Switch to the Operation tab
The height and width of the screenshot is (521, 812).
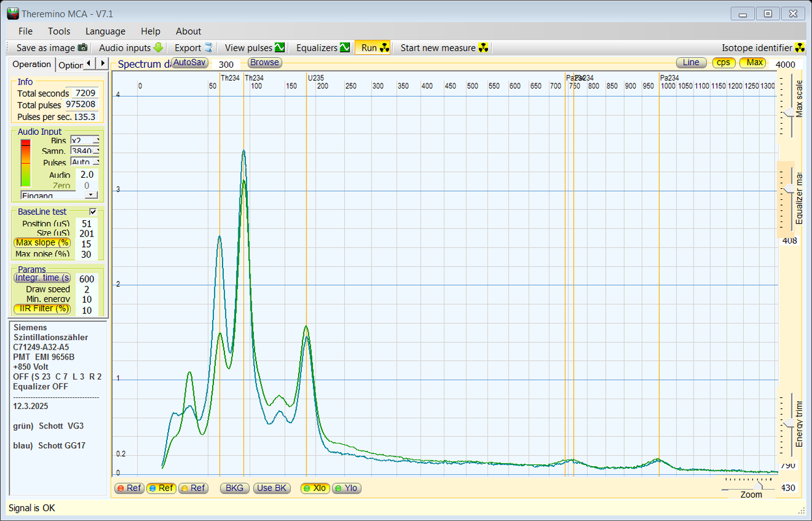pyautogui.click(x=32, y=64)
